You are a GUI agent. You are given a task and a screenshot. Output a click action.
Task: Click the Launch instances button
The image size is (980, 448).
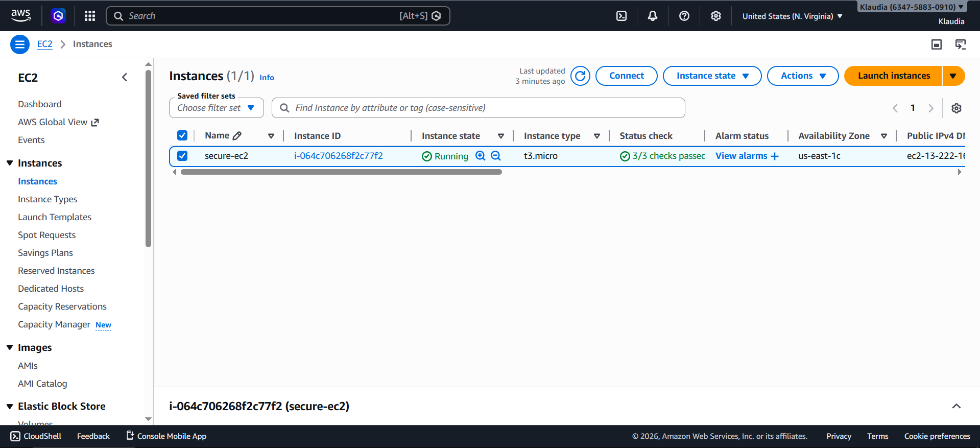[894, 76]
